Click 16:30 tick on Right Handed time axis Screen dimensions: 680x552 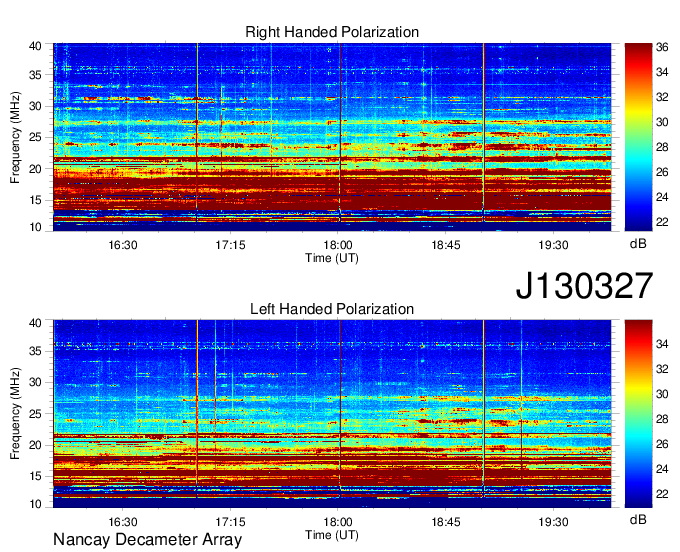123,245
